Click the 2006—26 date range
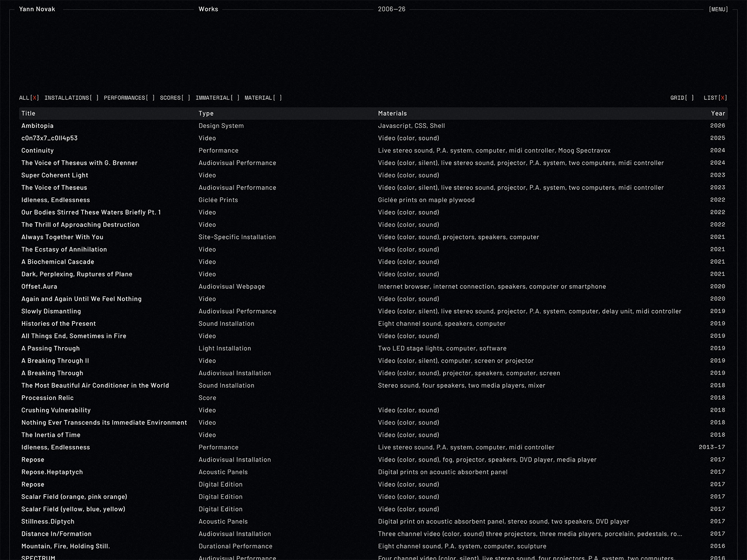The image size is (747, 560). click(x=392, y=9)
